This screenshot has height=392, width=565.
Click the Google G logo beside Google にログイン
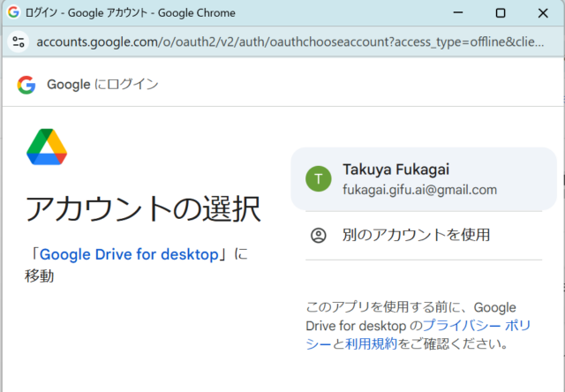26,85
